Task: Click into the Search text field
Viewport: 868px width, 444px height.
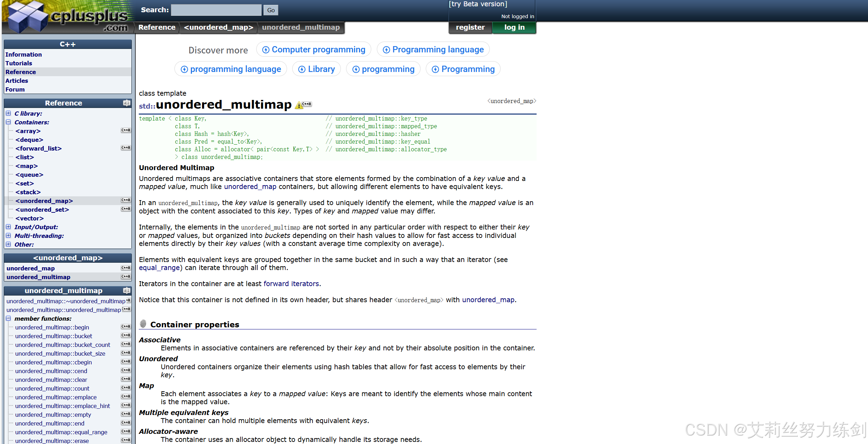Action: [x=216, y=10]
